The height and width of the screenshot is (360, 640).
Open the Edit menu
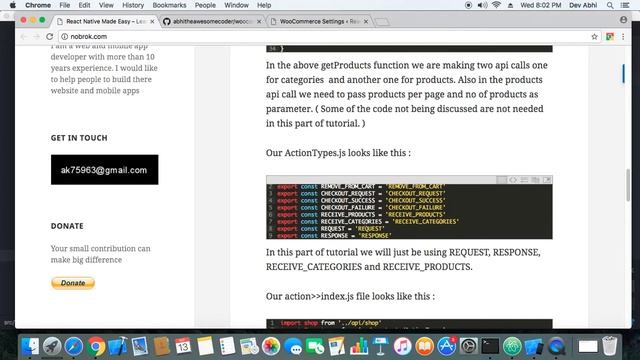pyautogui.click(x=84, y=5)
